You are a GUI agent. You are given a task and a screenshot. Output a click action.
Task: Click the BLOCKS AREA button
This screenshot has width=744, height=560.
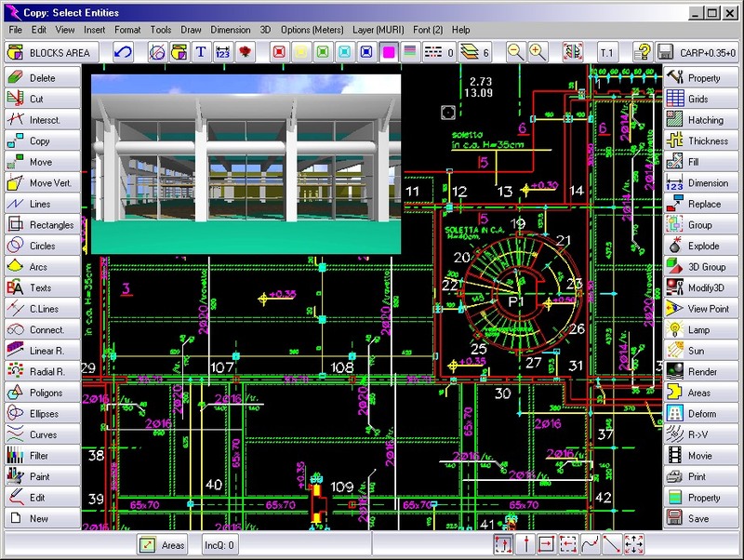[52, 52]
